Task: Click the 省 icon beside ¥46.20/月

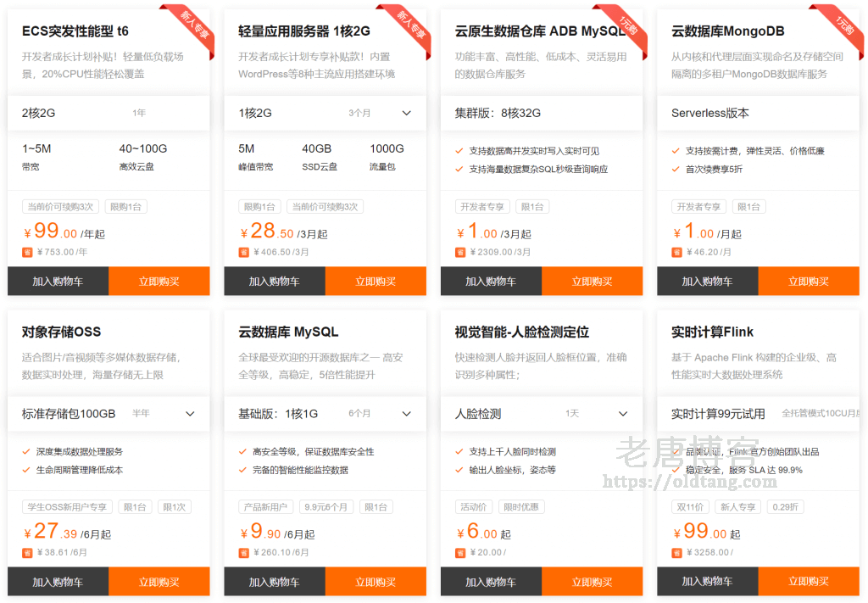Action: [x=677, y=252]
